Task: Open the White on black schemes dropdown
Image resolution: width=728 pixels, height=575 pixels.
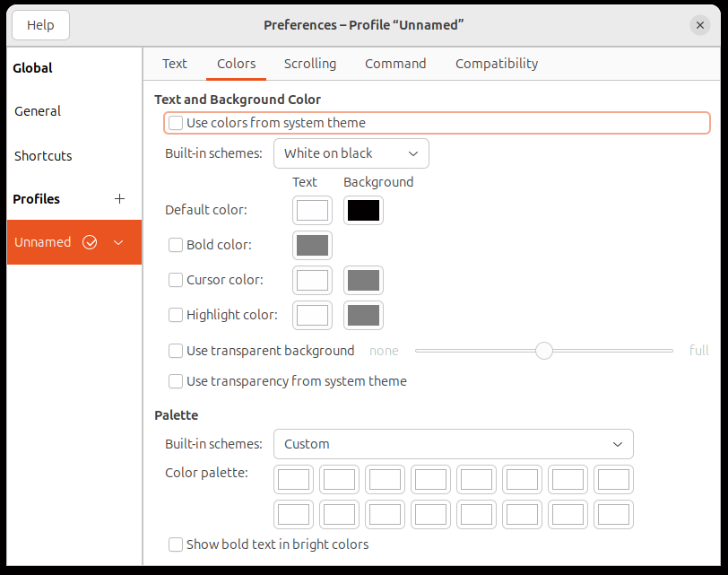Action: (351, 153)
